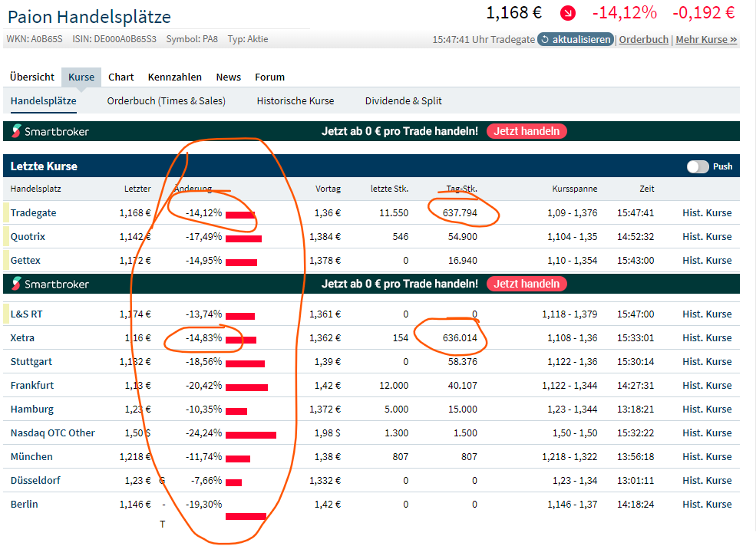Open the News tab

pos(229,77)
